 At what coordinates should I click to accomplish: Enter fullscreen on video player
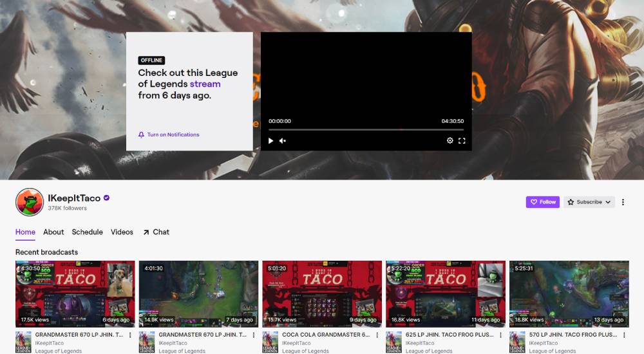(462, 141)
